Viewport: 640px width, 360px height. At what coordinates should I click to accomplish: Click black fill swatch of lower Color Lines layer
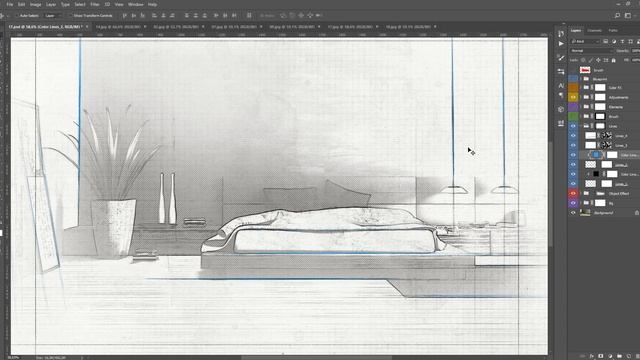tap(596, 174)
